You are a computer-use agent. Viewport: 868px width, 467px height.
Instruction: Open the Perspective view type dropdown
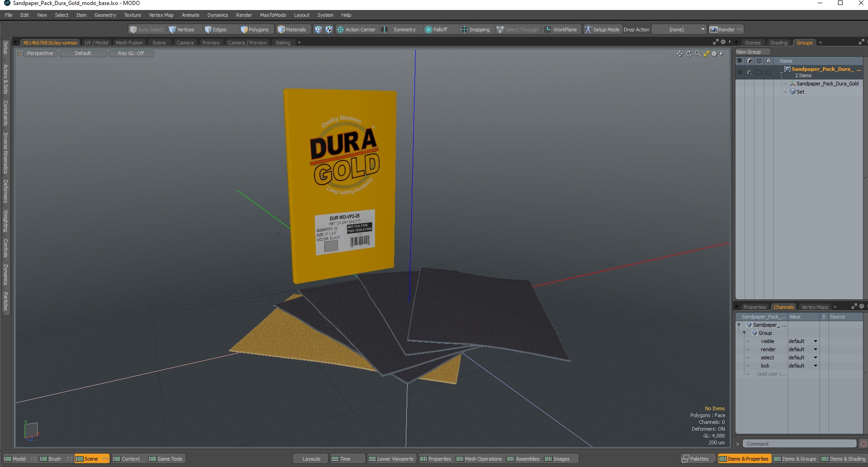point(40,54)
